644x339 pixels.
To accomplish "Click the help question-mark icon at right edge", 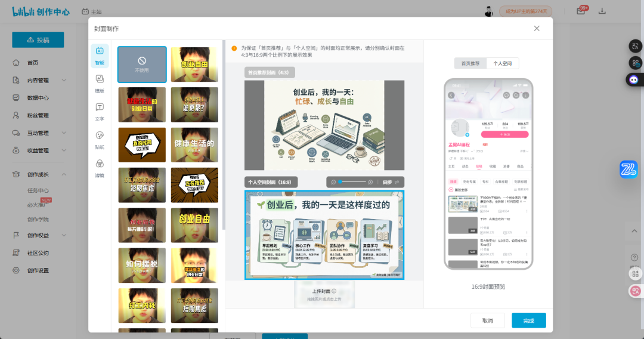I will [x=634, y=258].
